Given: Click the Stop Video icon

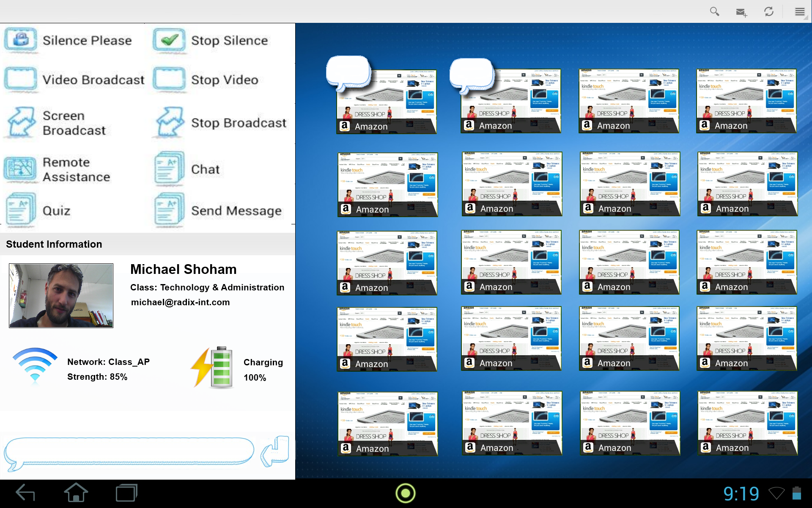Looking at the screenshot, I should pos(169,80).
